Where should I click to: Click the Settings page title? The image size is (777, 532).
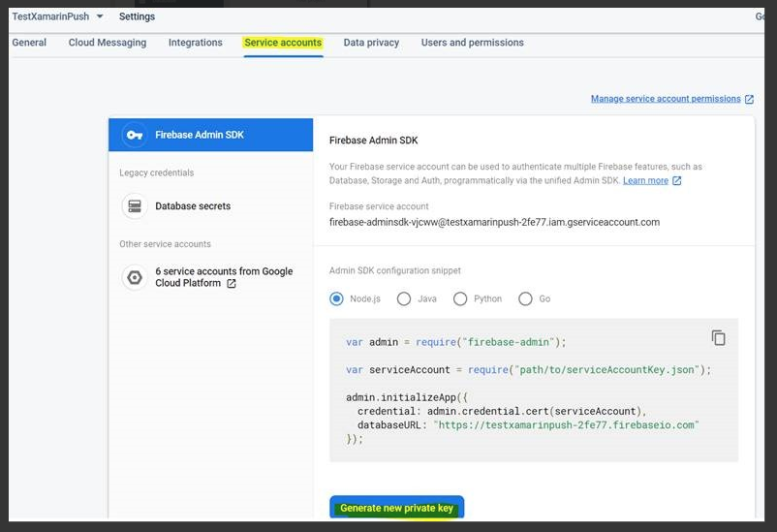point(137,16)
